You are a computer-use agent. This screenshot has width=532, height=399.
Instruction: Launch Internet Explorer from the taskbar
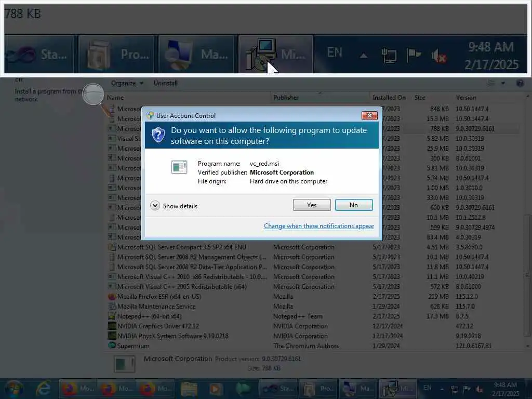pyautogui.click(x=44, y=389)
